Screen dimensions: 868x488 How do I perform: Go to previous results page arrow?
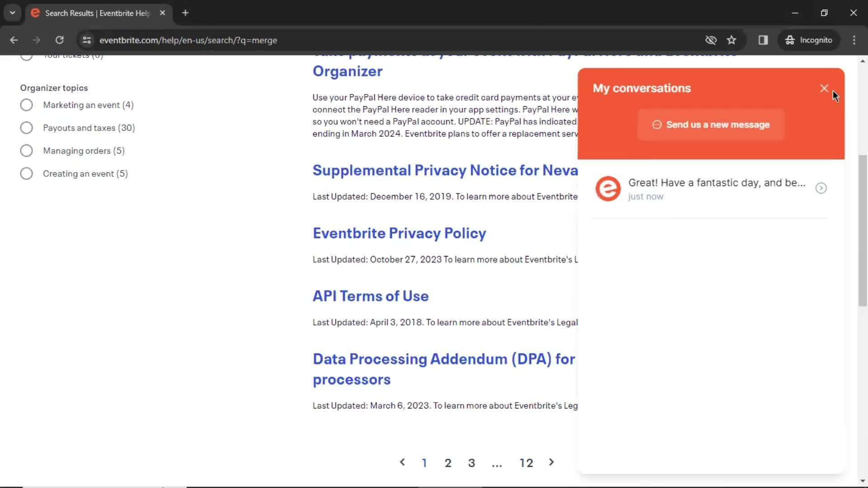pyautogui.click(x=402, y=462)
